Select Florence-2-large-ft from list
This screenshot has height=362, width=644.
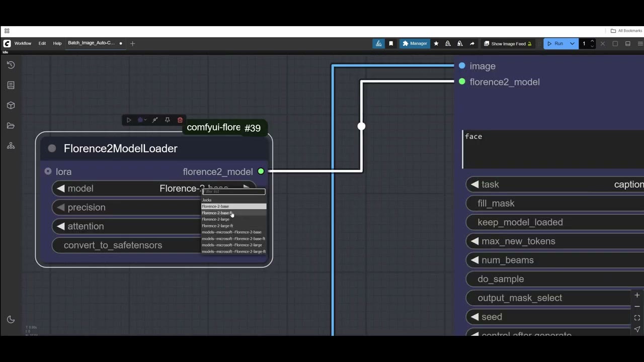tap(234, 226)
